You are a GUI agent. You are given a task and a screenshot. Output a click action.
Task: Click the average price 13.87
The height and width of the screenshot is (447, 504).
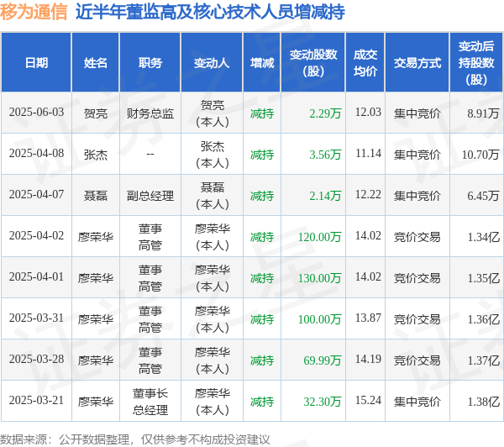coord(368,318)
